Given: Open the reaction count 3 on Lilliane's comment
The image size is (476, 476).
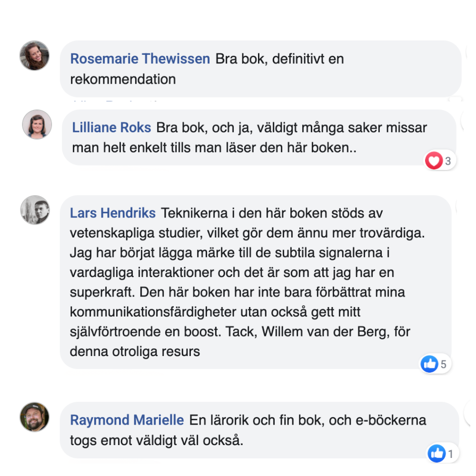Looking at the screenshot, I should coord(448,161).
